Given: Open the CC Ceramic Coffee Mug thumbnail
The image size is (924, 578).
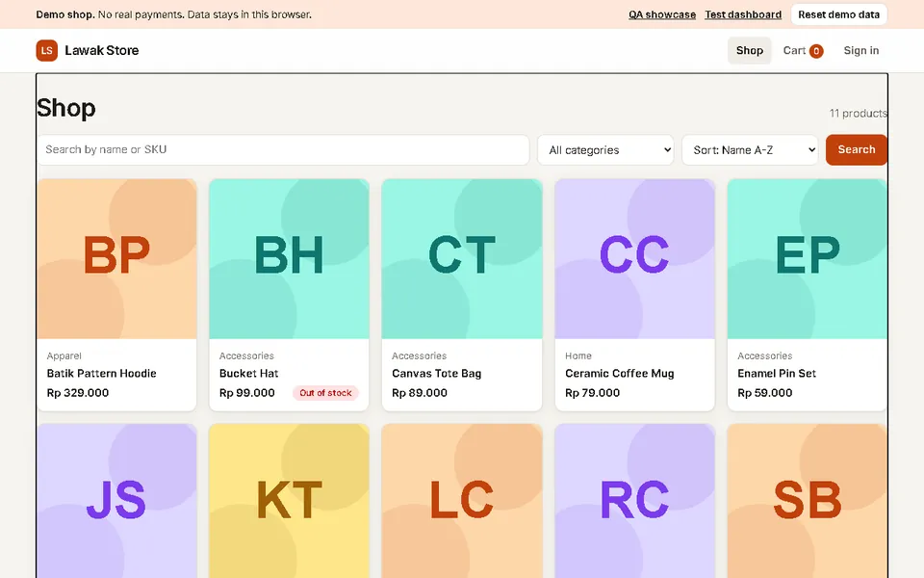Looking at the screenshot, I should 634,259.
